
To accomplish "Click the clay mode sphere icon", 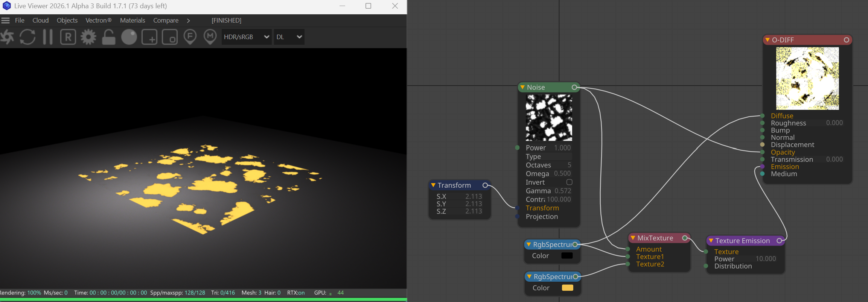I will point(129,37).
